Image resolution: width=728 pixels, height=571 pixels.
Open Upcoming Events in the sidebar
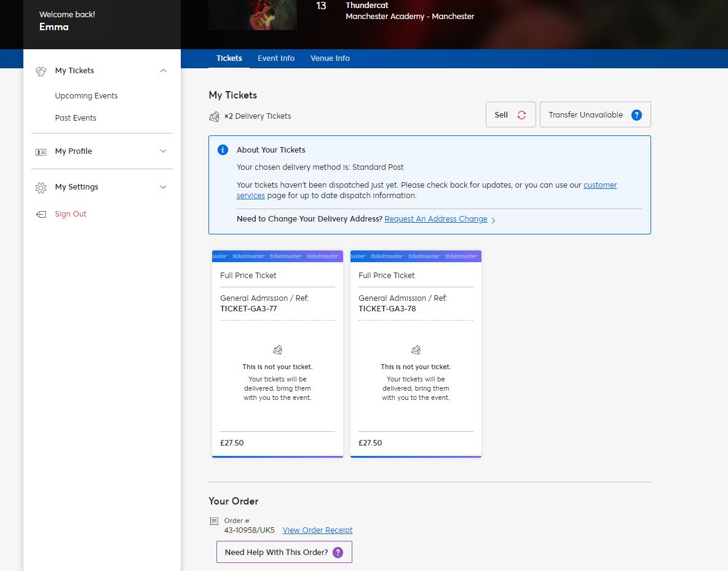coord(86,96)
